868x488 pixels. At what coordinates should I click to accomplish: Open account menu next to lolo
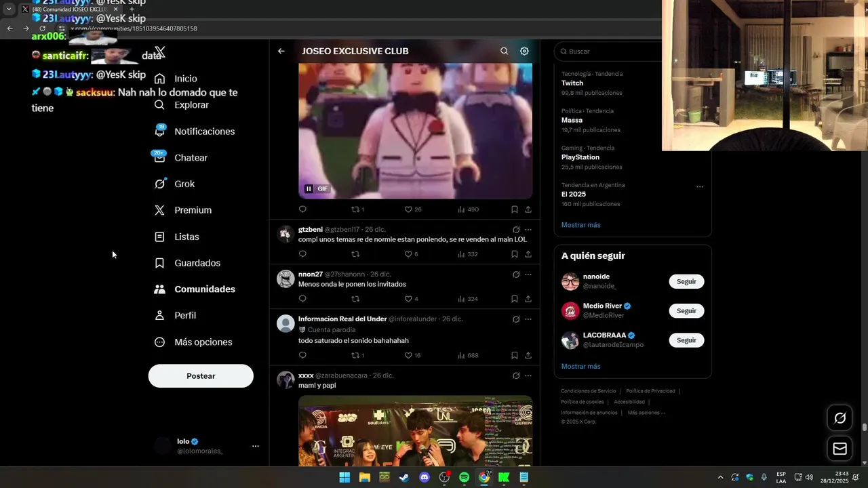point(255,446)
